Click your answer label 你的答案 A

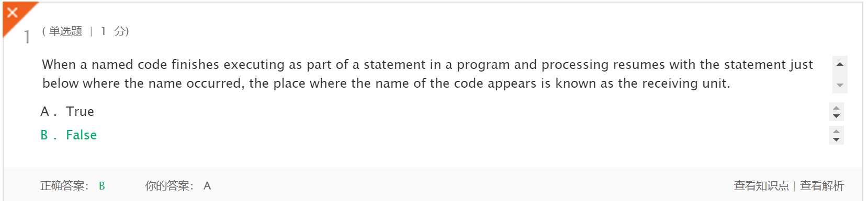[x=178, y=186]
